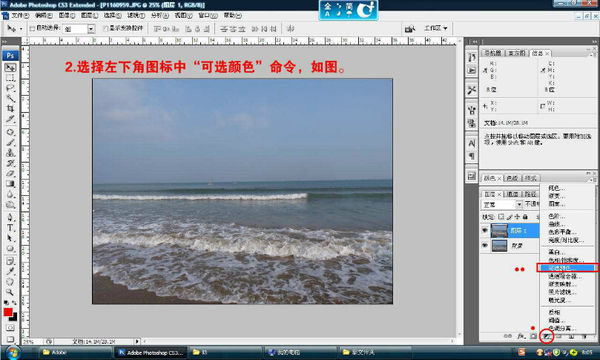Select the Gradient tool
600x360 pixels.
tap(10, 184)
